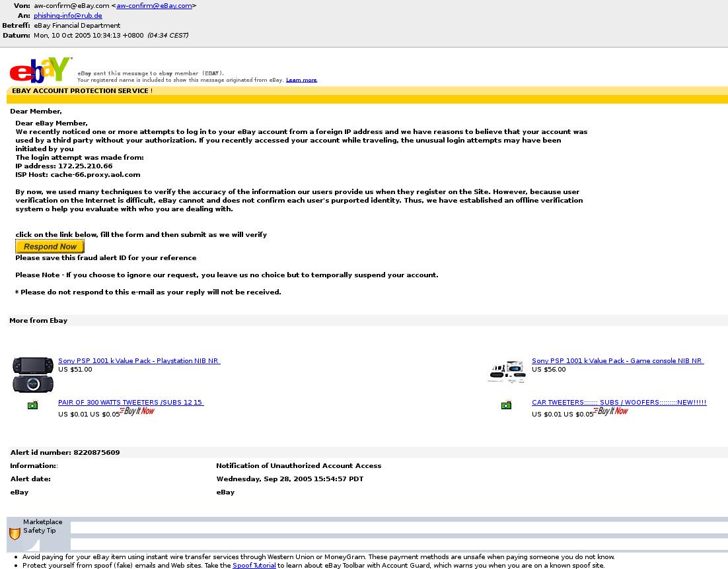Follow the Learn more link
Viewport: 728px width, 569px height.
301,80
